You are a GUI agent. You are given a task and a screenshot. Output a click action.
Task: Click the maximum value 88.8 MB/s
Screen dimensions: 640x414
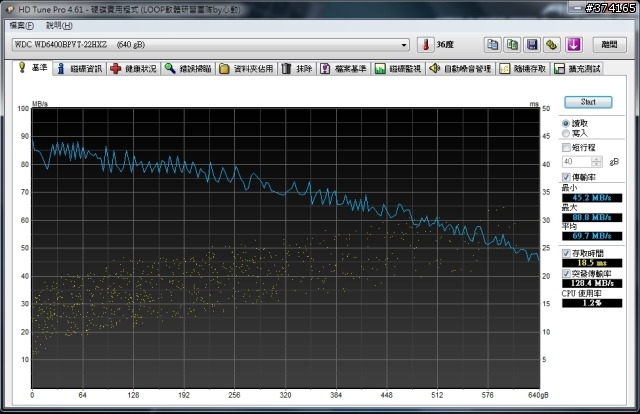pyautogui.click(x=592, y=217)
